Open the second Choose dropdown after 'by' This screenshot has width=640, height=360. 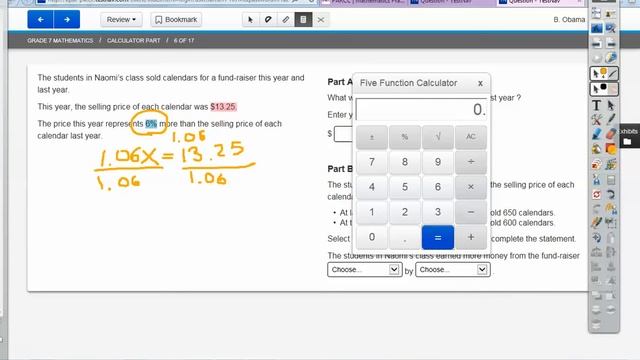coord(453,270)
